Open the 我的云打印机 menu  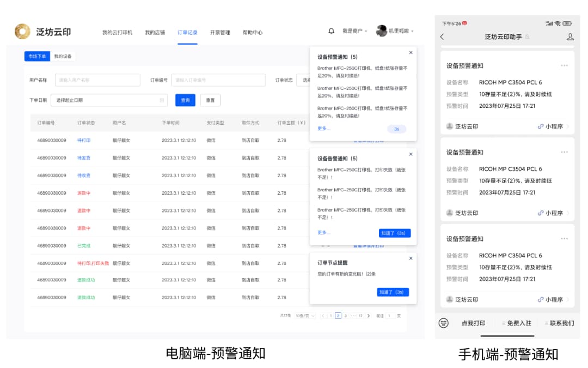[x=118, y=33]
